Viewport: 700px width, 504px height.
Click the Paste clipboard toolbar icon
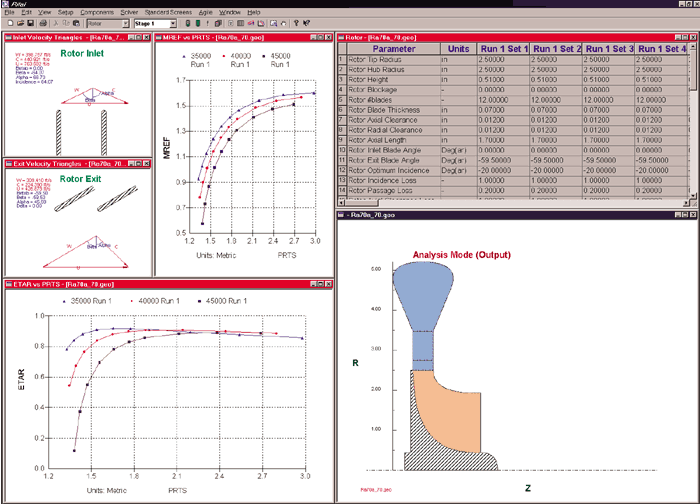(76, 23)
